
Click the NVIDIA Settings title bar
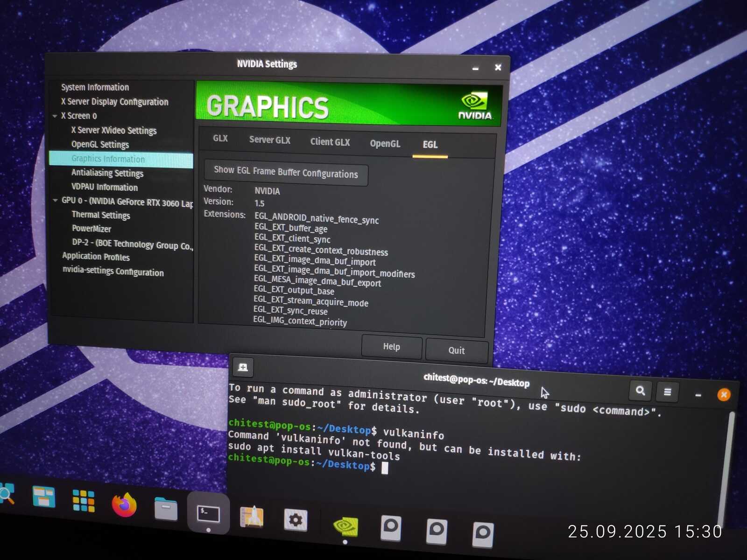coord(267,64)
